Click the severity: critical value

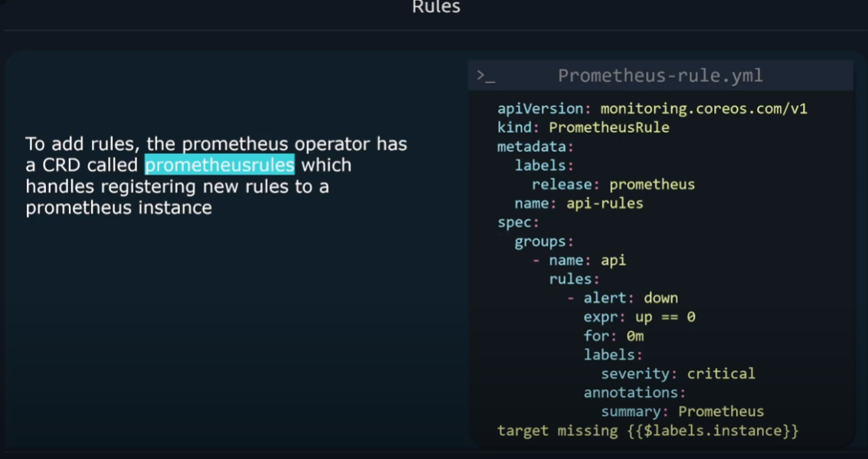(x=720, y=374)
